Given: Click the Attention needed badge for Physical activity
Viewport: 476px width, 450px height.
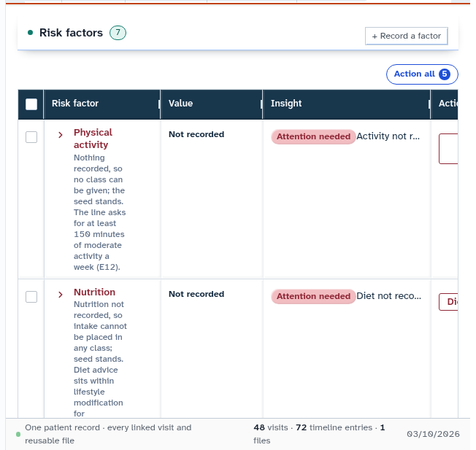Looking at the screenshot, I should coord(313,136).
